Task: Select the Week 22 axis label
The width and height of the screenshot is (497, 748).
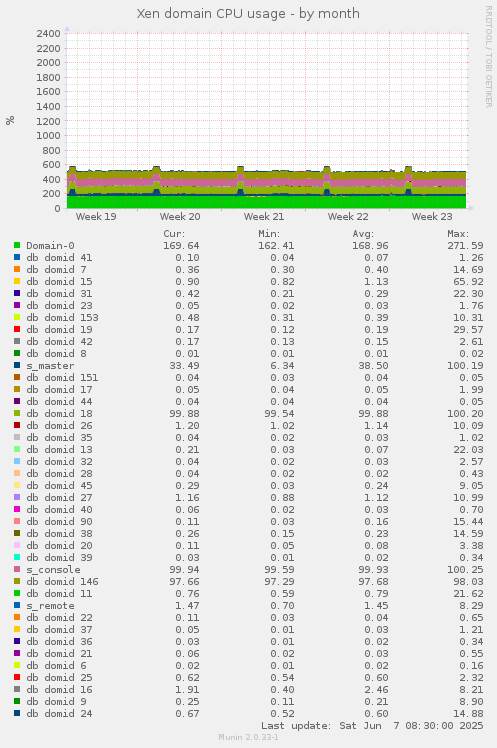Action: tap(348, 217)
